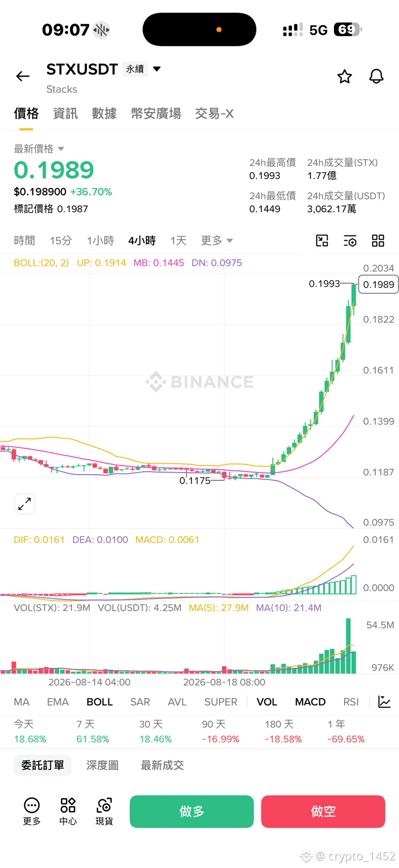Expand the chart to fullscreen
This screenshot has height=868, width=399.
click(25, 504)
